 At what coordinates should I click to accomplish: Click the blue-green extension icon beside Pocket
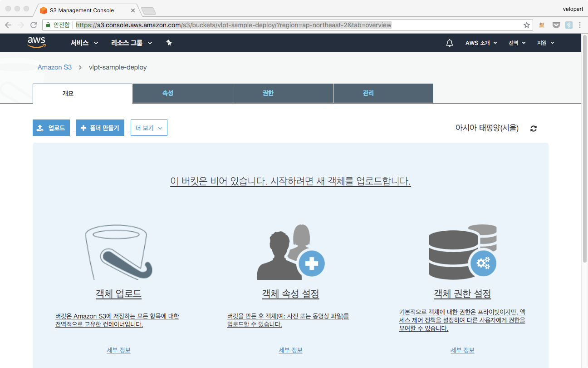568,25
